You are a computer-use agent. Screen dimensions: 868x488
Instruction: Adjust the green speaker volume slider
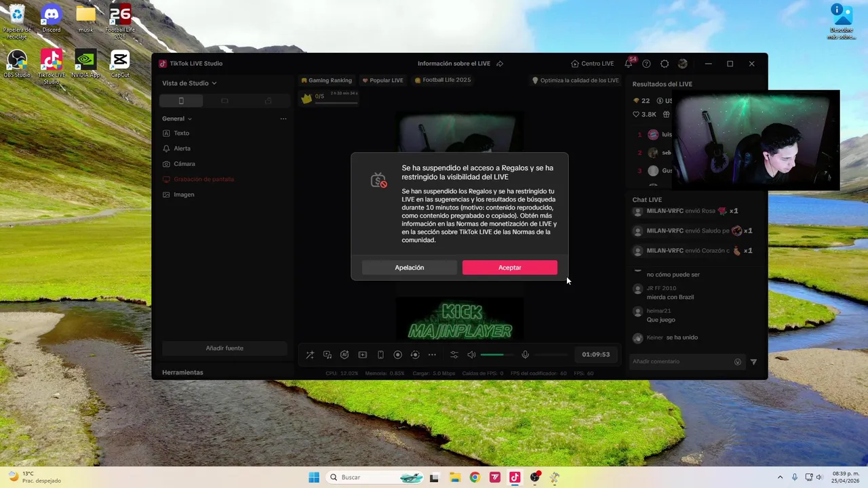click(x=498, y=354)
